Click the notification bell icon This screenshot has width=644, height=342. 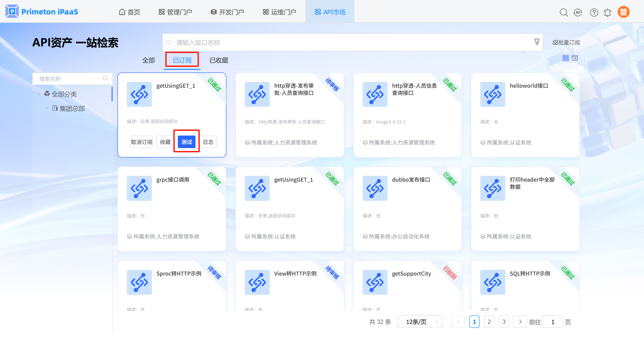point(608,12)
